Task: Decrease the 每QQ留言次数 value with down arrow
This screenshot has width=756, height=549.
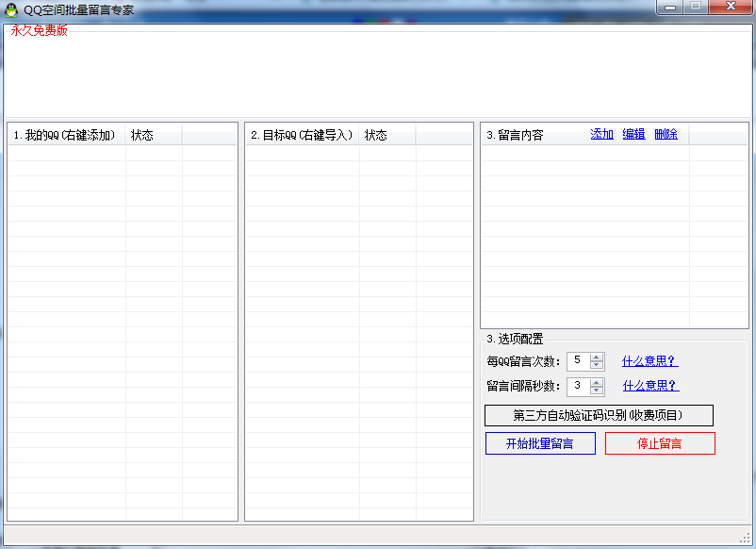Action: (x=597, y=365)
